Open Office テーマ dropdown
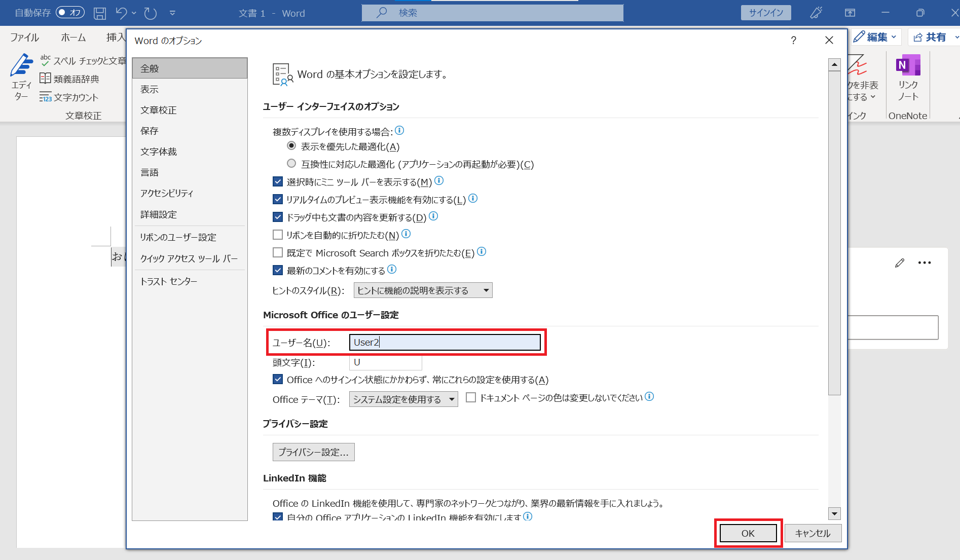 [403, 399]
